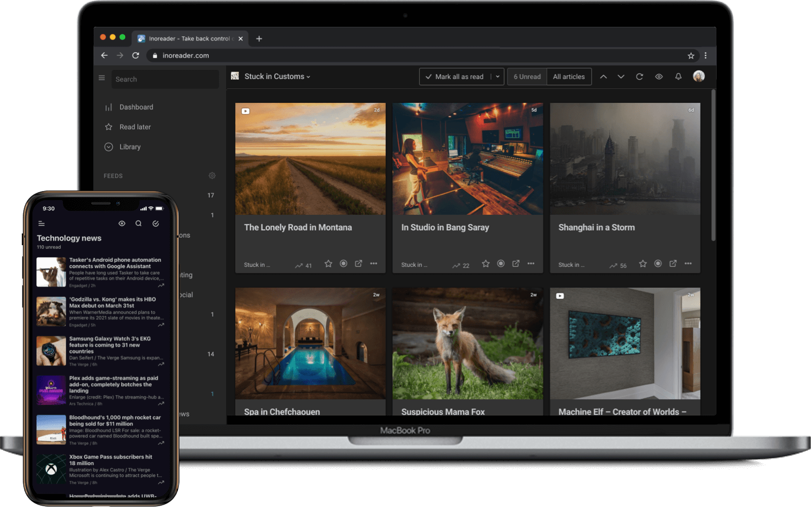Viewport: 811px width, 532px height.
Task: Expand the Stuck in Customs feed dropdown
Action: (277, 77)
